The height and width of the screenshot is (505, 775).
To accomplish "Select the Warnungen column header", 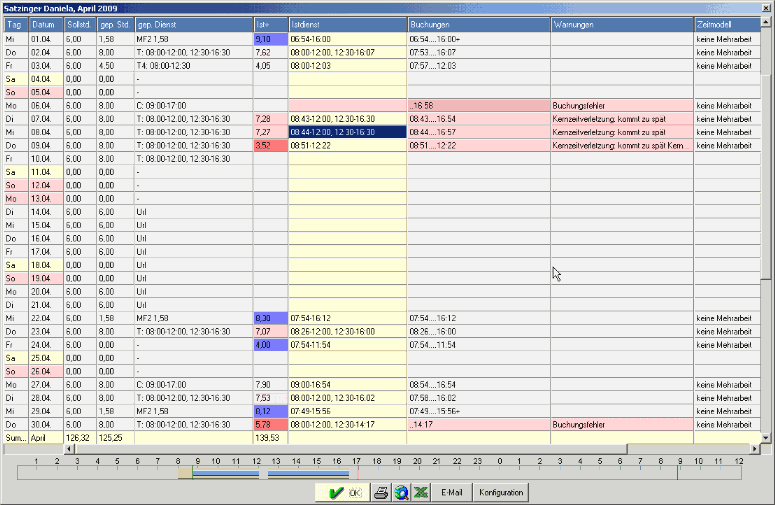I will coord(621,23).
